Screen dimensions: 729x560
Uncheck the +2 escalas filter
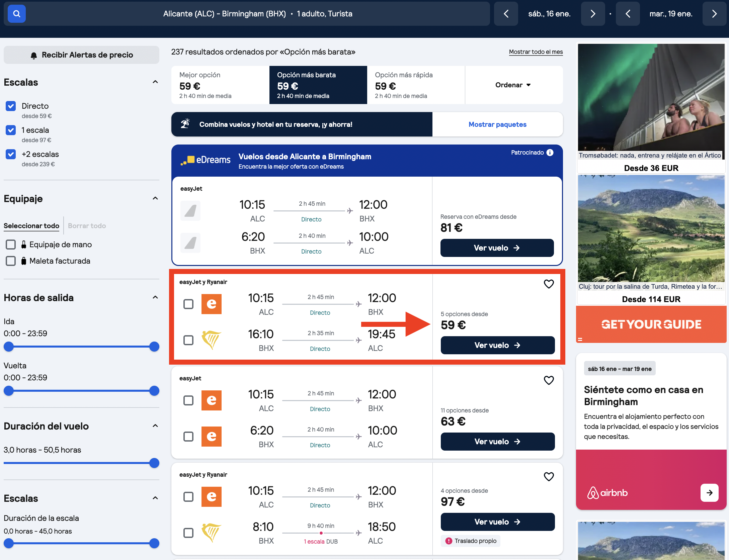pyautogui.click(x=11, y=154)
